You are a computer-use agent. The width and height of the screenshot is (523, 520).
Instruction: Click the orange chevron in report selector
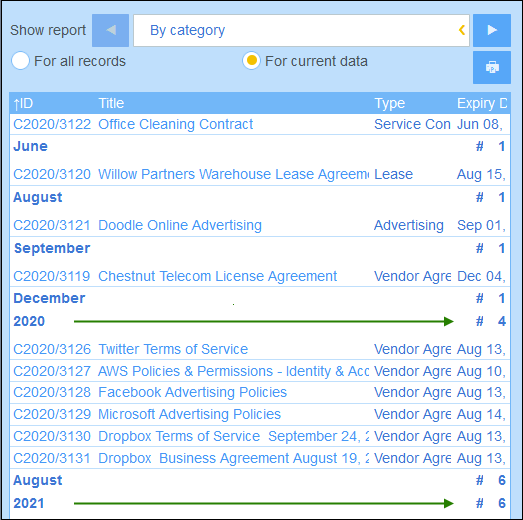coord(462,30)
